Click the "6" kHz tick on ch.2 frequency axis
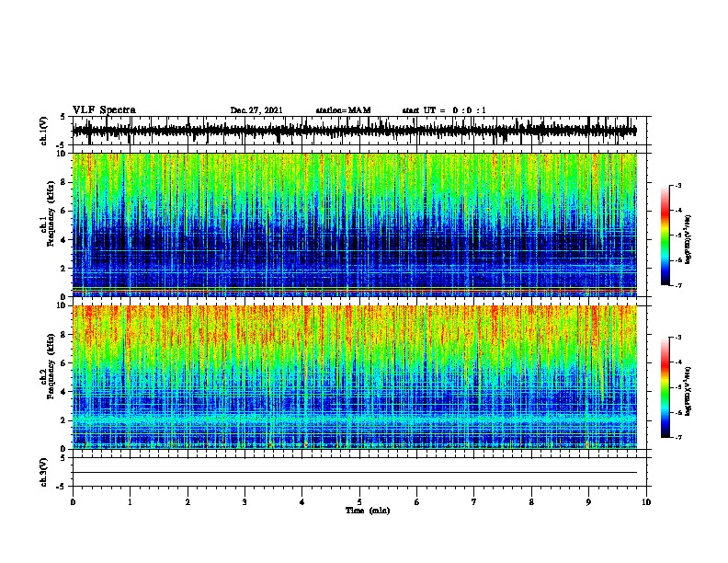 tap(64, 363)
